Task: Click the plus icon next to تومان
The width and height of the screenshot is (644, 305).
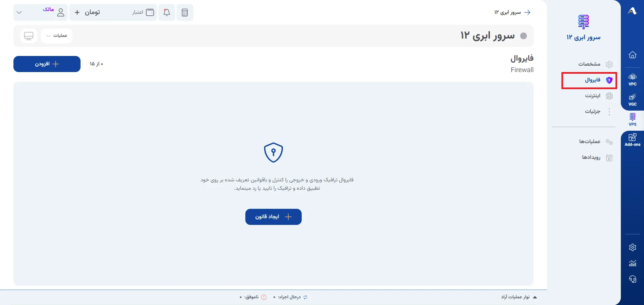Action: 77,12
